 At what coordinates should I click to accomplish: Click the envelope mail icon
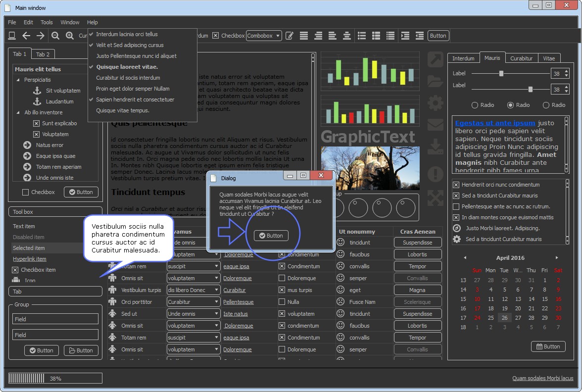coord(435,125)
